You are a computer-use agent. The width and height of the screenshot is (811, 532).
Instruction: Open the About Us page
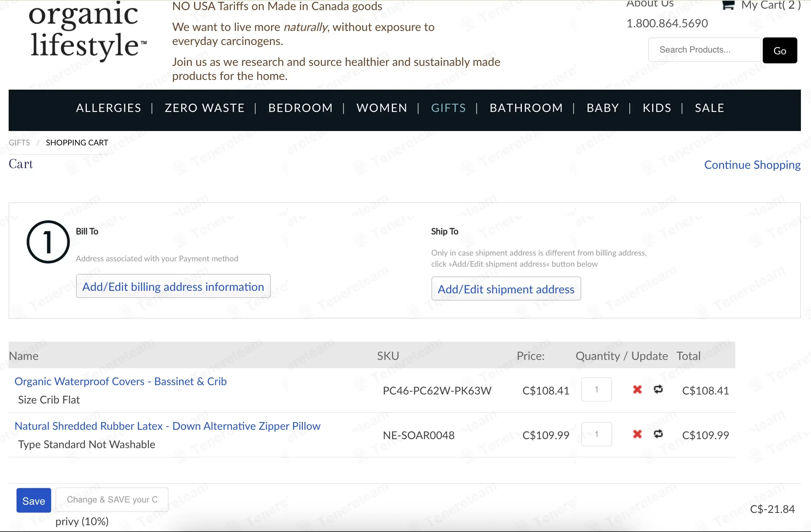click(650, 4)
